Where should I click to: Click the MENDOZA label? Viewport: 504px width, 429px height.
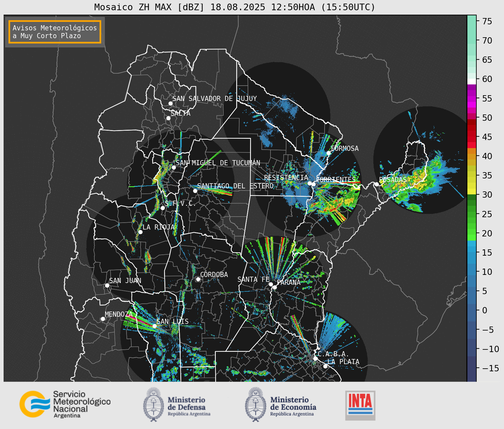[x=119, y=314]
